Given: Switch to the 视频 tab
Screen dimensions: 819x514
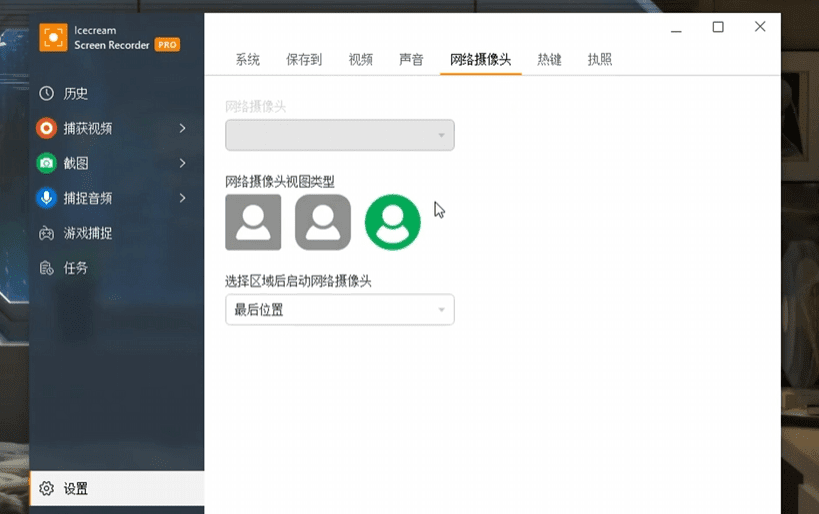Looking at the screenshot, I should (360, 60).
